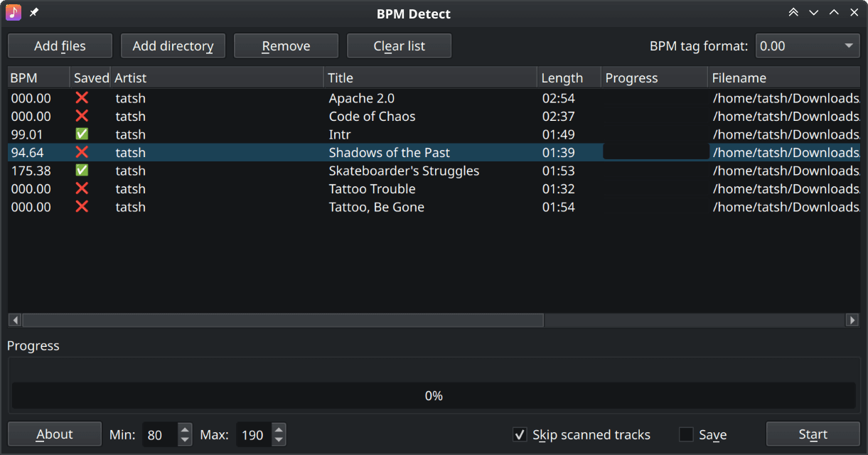Select the Skateboarder's Struggles title

coord(404,171)
